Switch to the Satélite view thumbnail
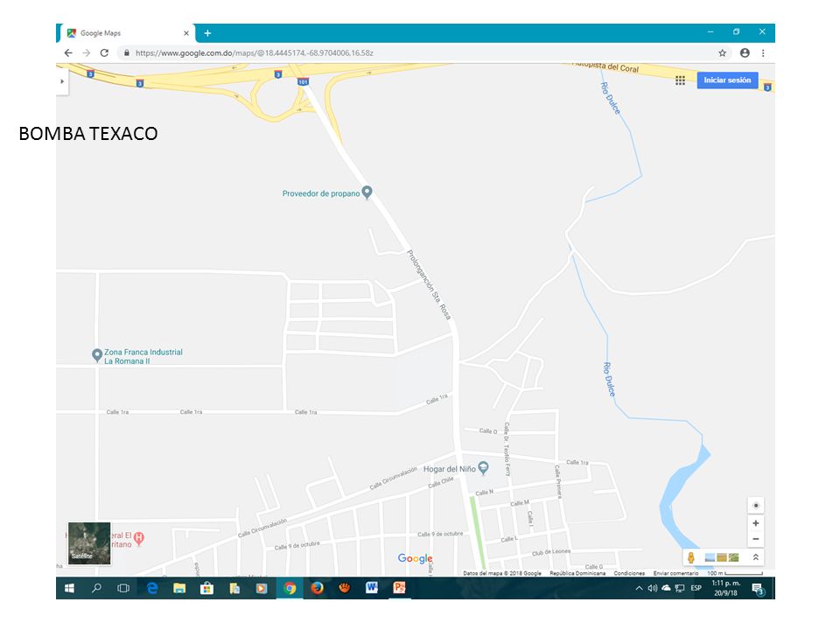 pos(89,543)
